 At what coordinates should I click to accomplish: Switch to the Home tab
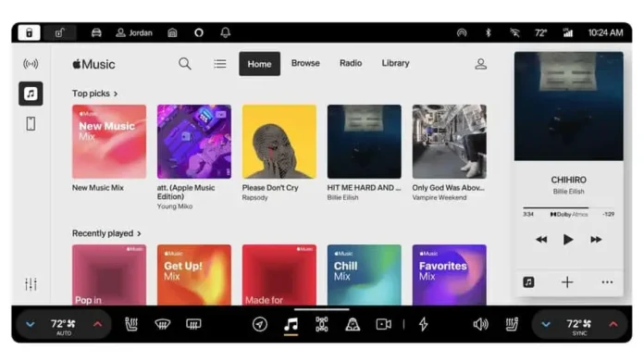point(260,64)
